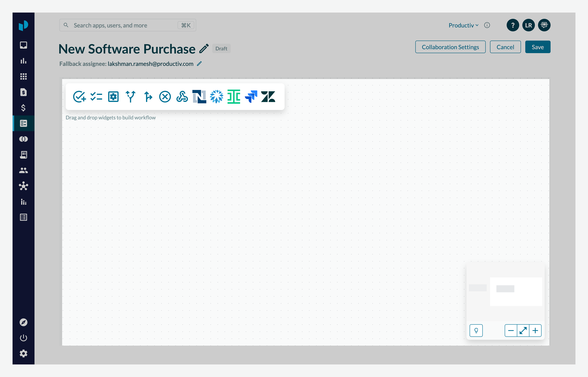Edit the workflow title pencil icon
The image size is (588, 377).
pyautogui.click(x=204, y=48)
